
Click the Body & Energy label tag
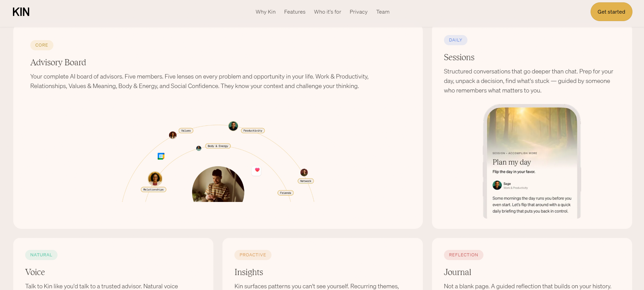pos(218,146)
